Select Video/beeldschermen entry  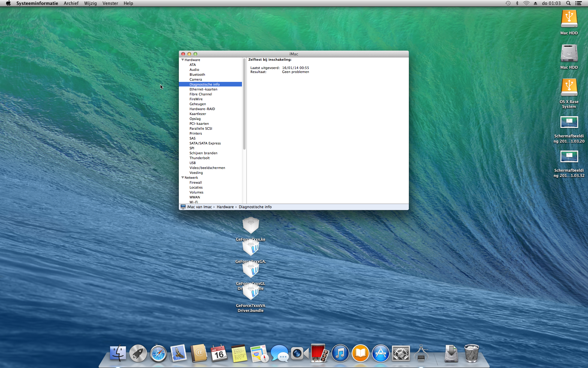(207, 168)
